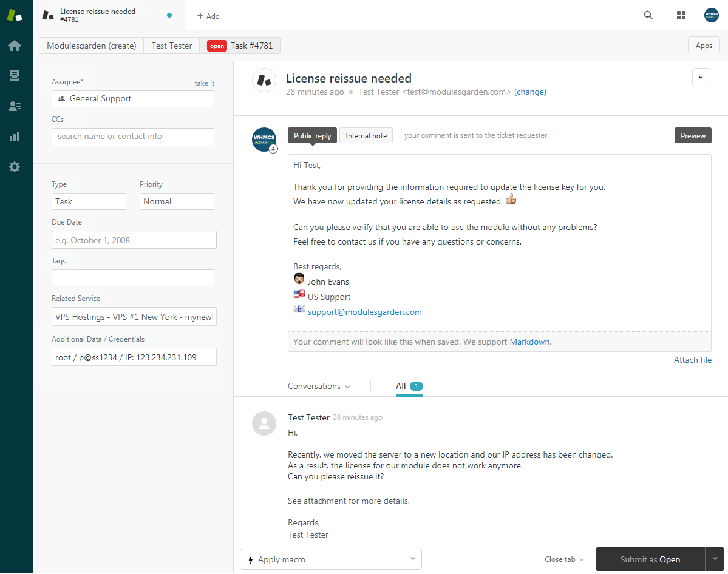
Task: Toggle Preview of the comment
Action: click(x=692, y=135)
